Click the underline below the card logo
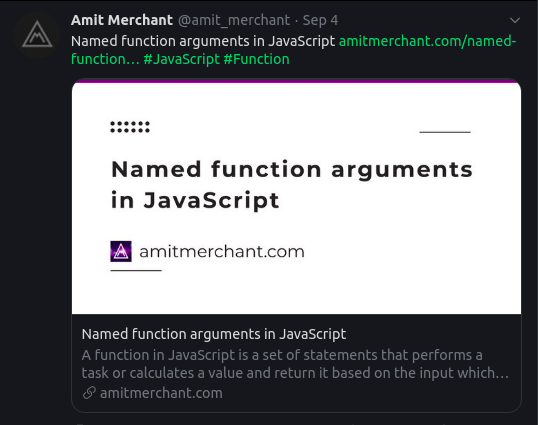 click(136, 271)
